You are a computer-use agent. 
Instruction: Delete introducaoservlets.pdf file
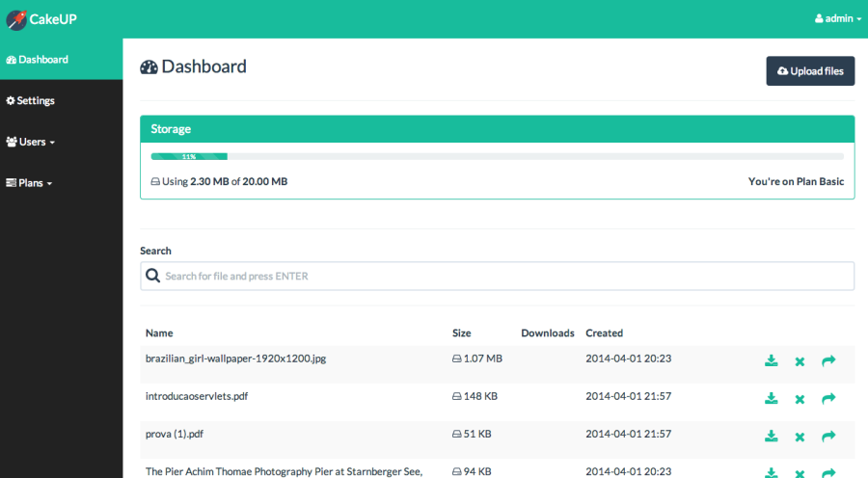coord(800,399)
